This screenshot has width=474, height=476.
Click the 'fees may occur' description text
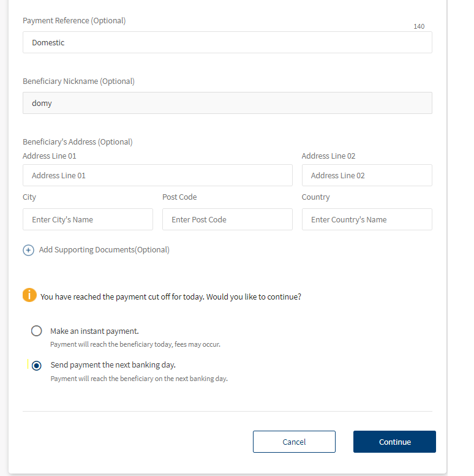[x=135, y=344]
